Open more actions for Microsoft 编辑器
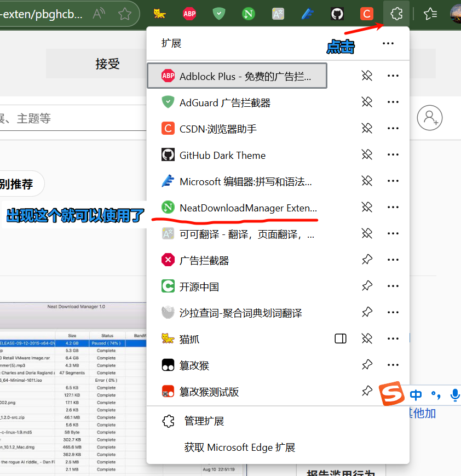Screen dimensions: 461x476 click(393, 181)
